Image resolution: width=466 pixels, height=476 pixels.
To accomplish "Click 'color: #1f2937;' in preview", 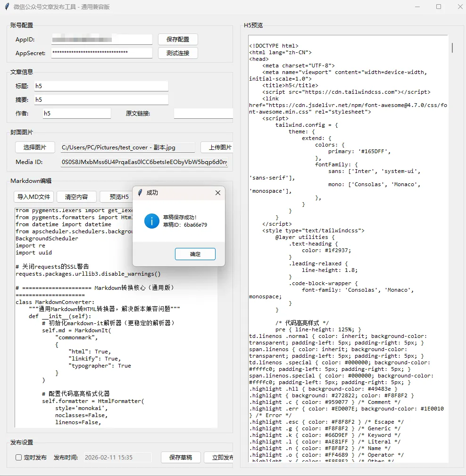I will click(326, 250).
